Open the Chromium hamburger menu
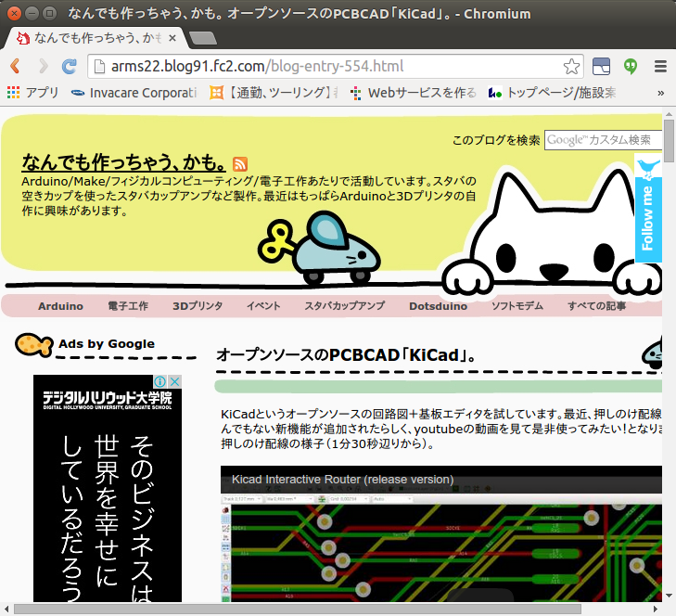The image size is (676, 616). (x=660, y=67)
